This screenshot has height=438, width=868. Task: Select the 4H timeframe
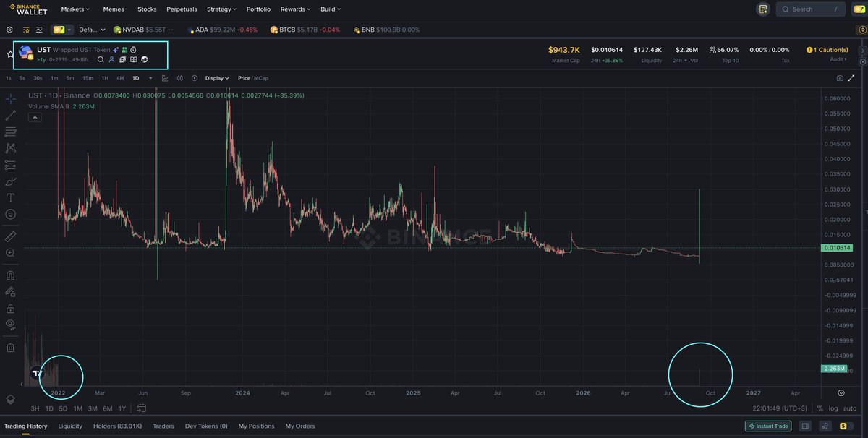click(x=120, y=78)
